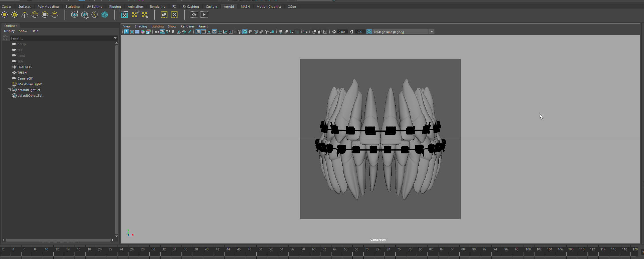The height and width of the screenshot is (259, 644).
Task: Switch to Rendering shelf tab
Action: 157,7
